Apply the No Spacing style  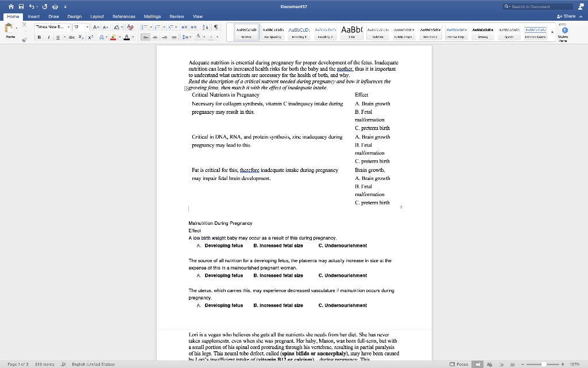coord(273,32)
